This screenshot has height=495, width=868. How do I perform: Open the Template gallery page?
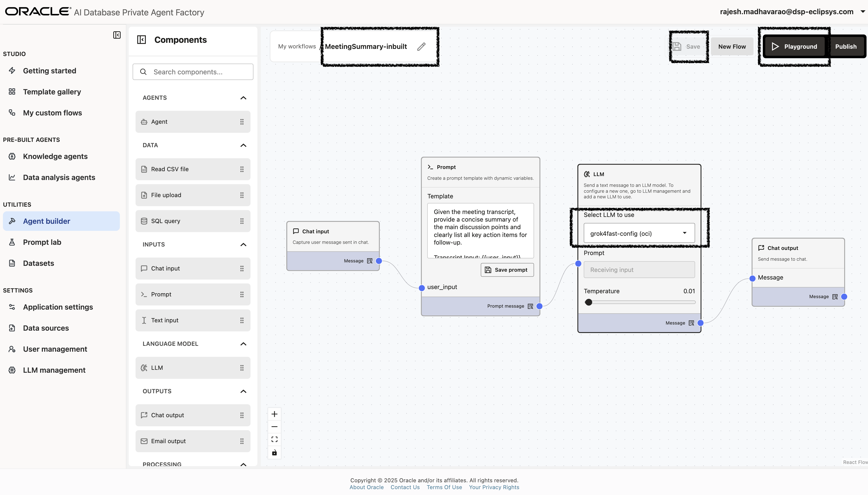point(52,91)
